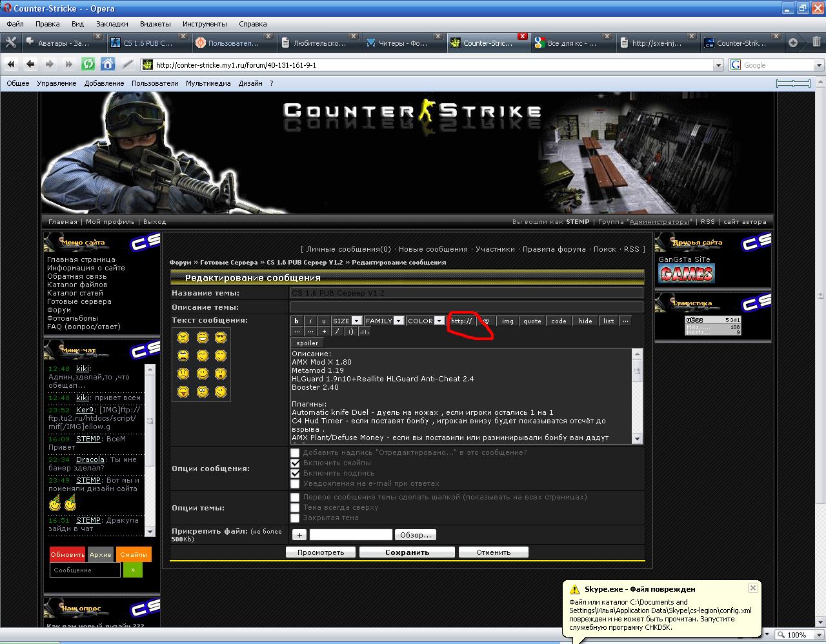Check the 'Закрытая тема' checkbox

click(295, 518)
